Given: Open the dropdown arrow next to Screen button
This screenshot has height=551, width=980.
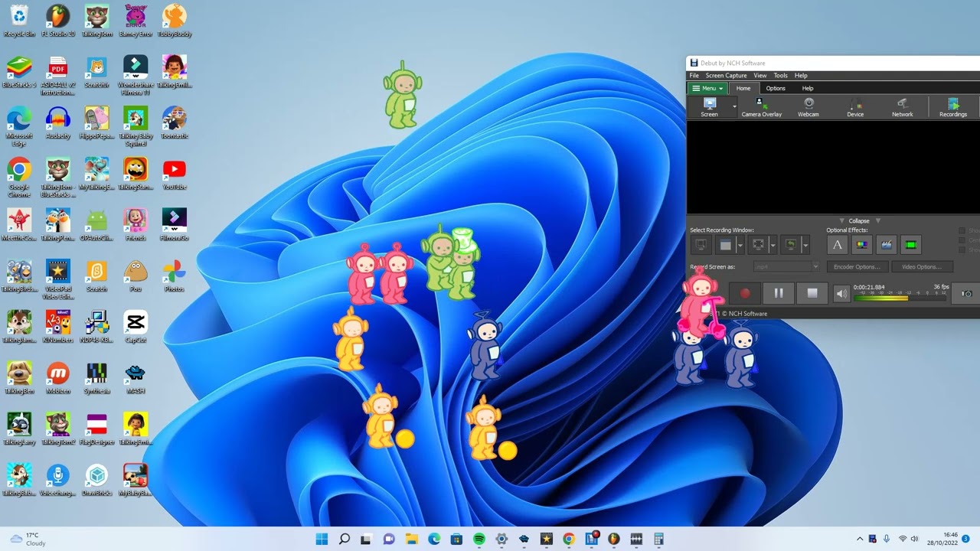Looking at the screenshot, I should click(734, 108).
